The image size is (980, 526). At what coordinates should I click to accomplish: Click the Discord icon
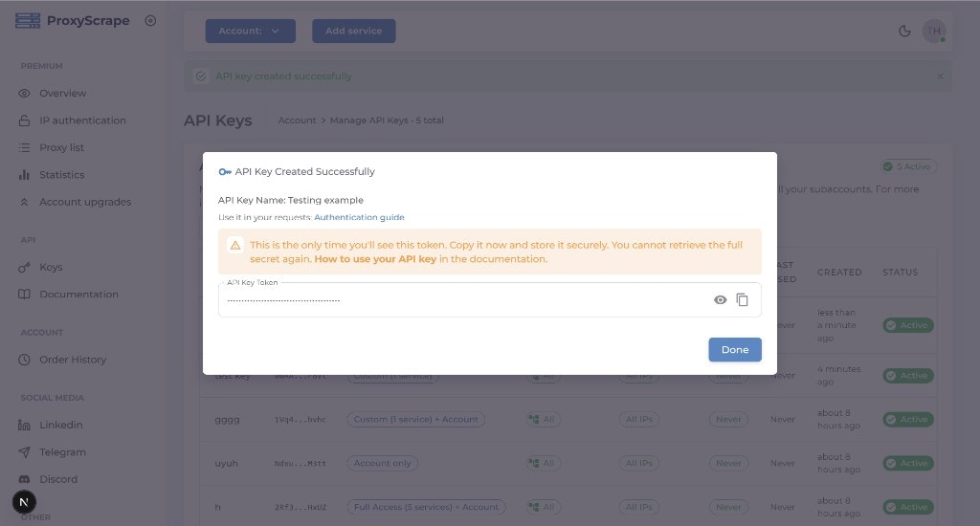(x=24, y=479)
